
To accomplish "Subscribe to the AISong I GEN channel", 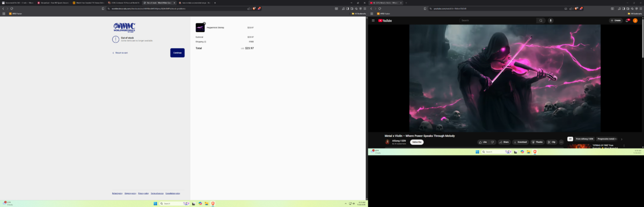I will click(x=416, y=142).
